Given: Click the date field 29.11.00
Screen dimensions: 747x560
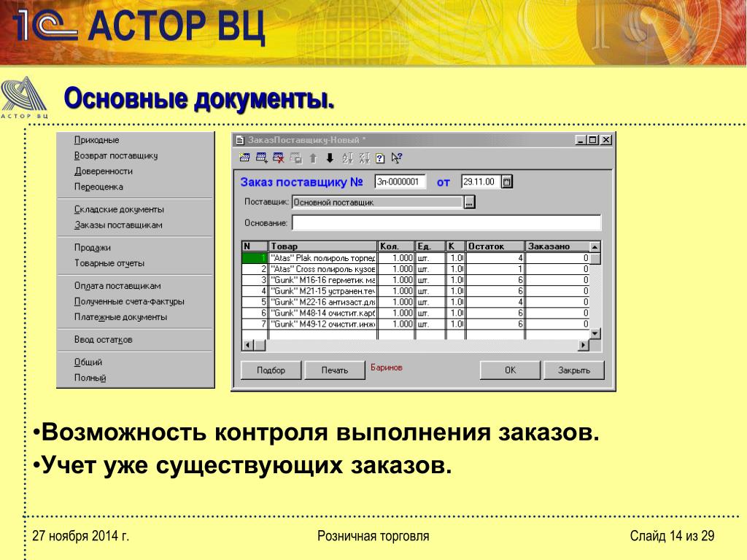Looking at the screenshot, I should click(x=481, y=182).
